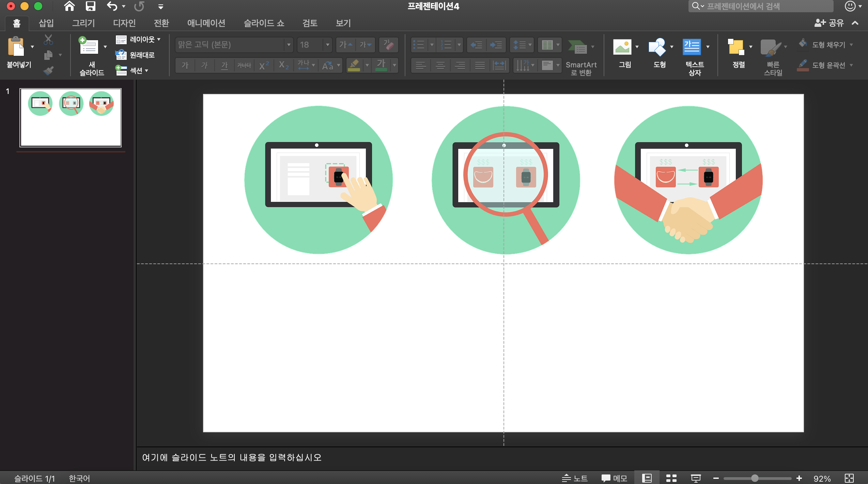
Task: Open the font size 18 dropdown
Action: point(327,45)
